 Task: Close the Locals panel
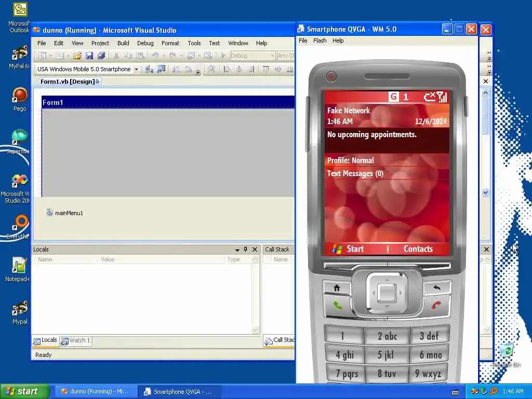point(255,249)
